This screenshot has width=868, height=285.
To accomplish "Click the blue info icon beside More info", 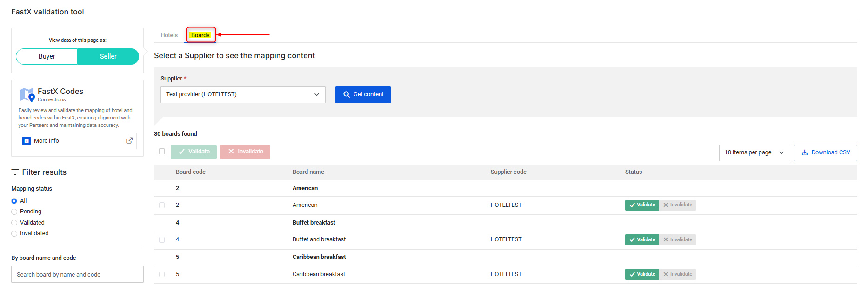I will coord(27,141).
